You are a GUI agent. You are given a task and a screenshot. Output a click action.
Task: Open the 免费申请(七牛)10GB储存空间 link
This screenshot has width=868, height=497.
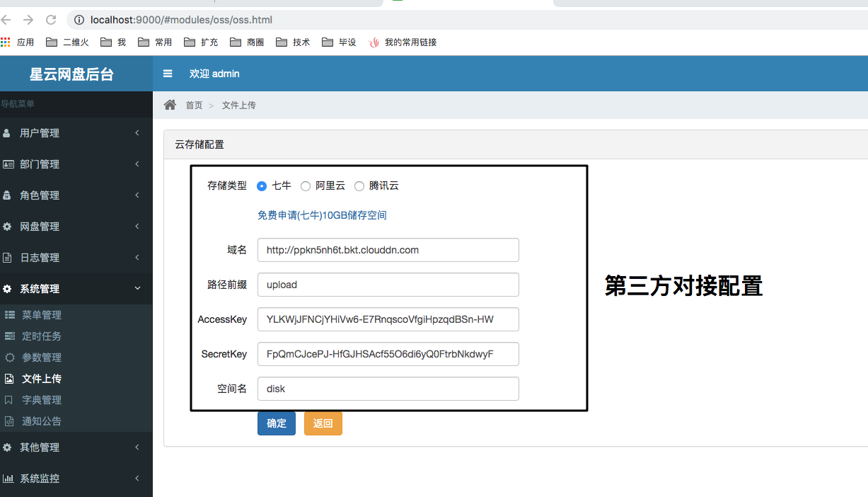pos(322,215)
